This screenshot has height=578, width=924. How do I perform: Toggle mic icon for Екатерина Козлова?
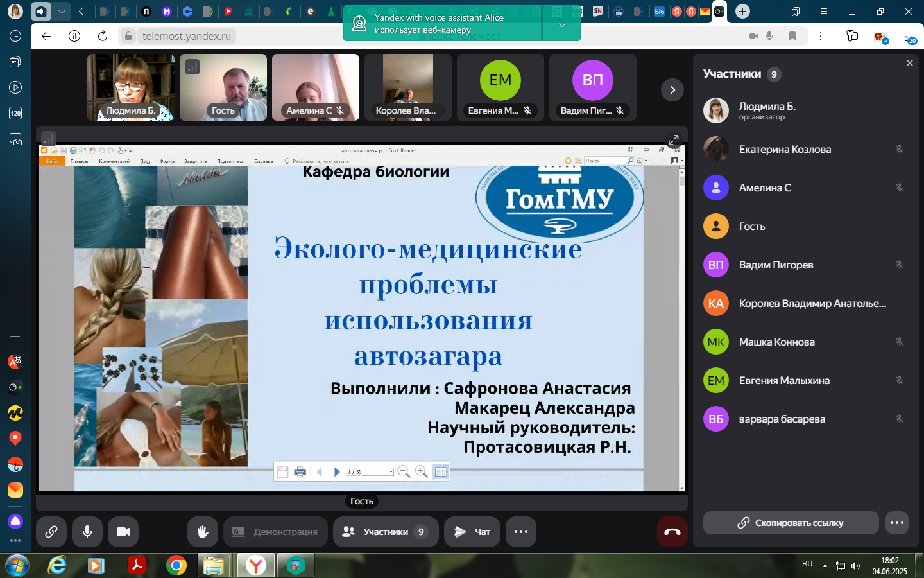pos(900,149)
